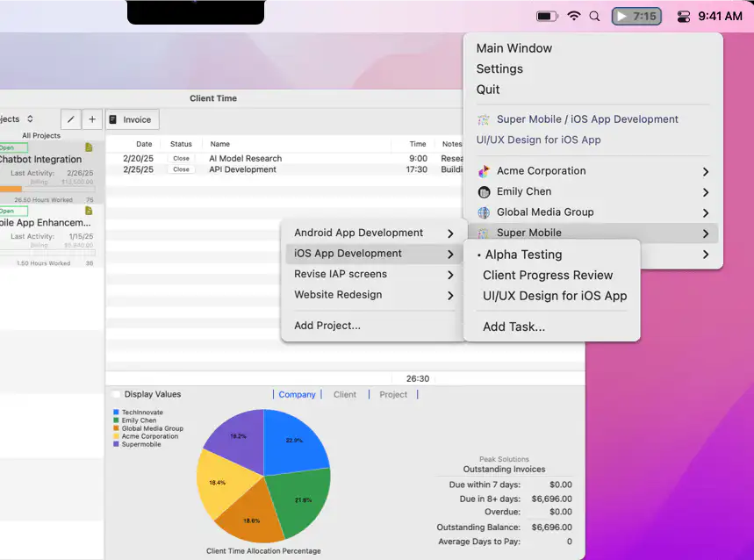754x560 pixels.
Task: Enable the Display Values checkbox
Action: click(117, 395)
